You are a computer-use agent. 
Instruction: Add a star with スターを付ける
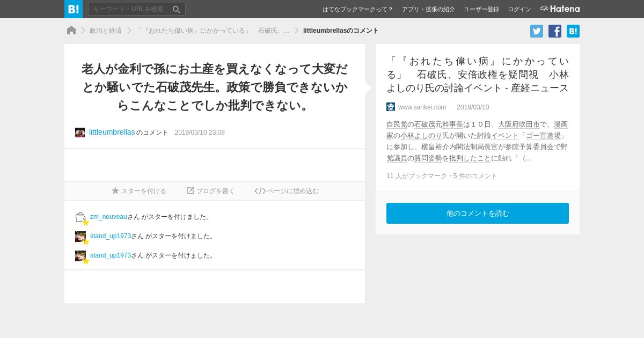[x=139, y=191]
